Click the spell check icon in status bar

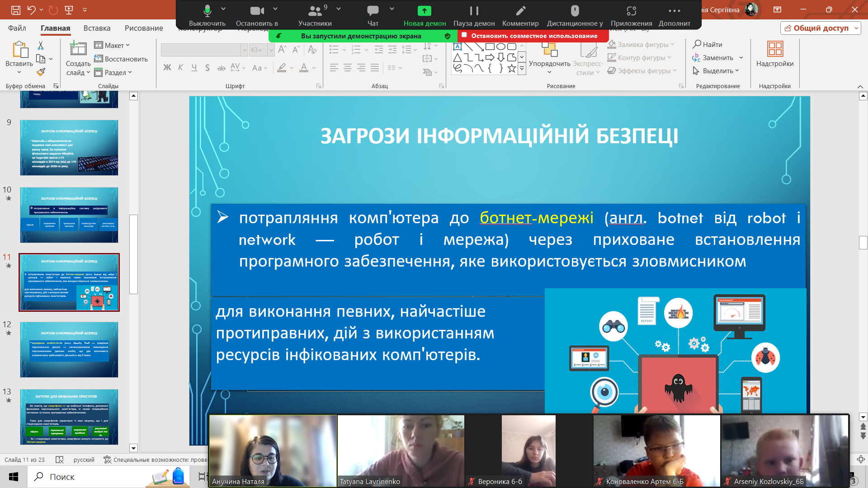[x=60, y=460]
